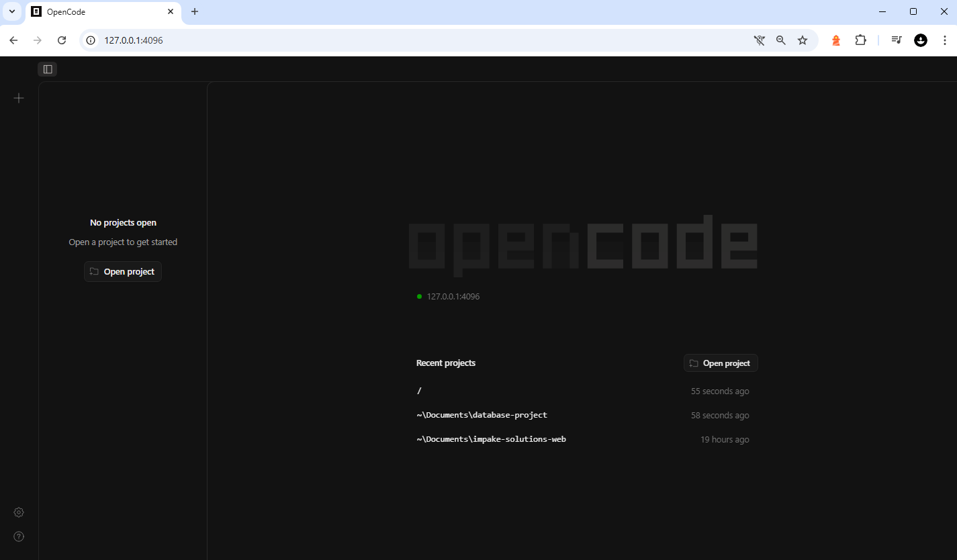The width and height of the screenshot is (957, 560).
Task: Open the media control icon
Action: (x=897, y=40)
